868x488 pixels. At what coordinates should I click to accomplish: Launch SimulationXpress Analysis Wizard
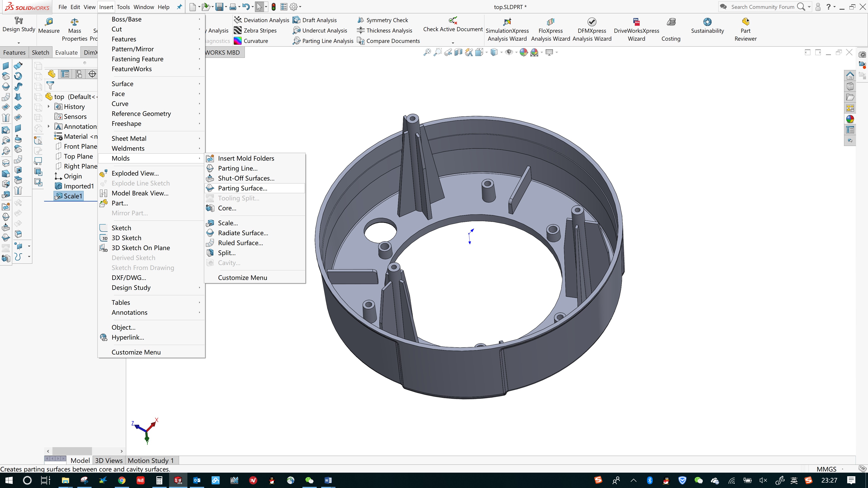click(507, 22)
